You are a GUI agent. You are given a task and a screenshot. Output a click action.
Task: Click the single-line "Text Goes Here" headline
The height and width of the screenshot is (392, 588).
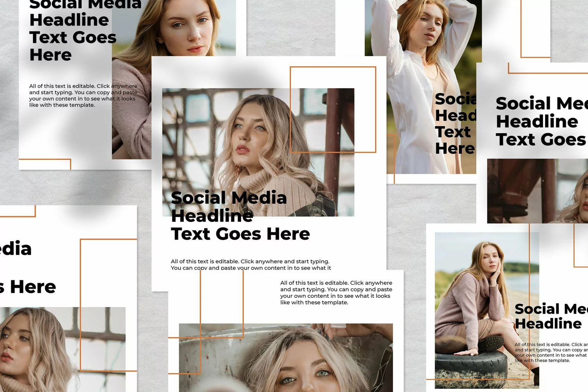pos(240,234)
